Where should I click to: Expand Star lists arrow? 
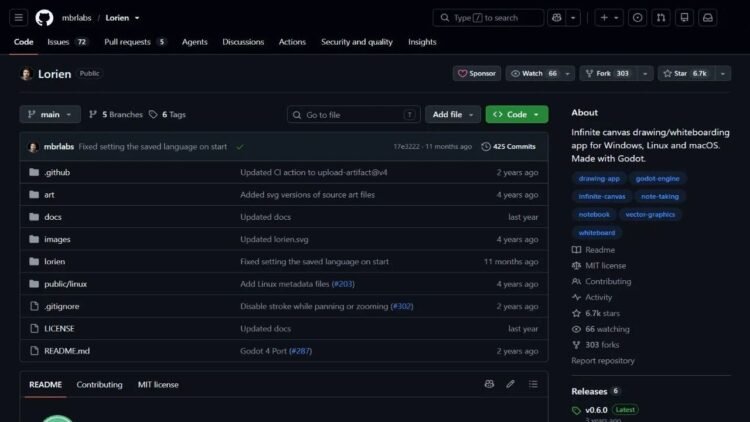[723, 74]
